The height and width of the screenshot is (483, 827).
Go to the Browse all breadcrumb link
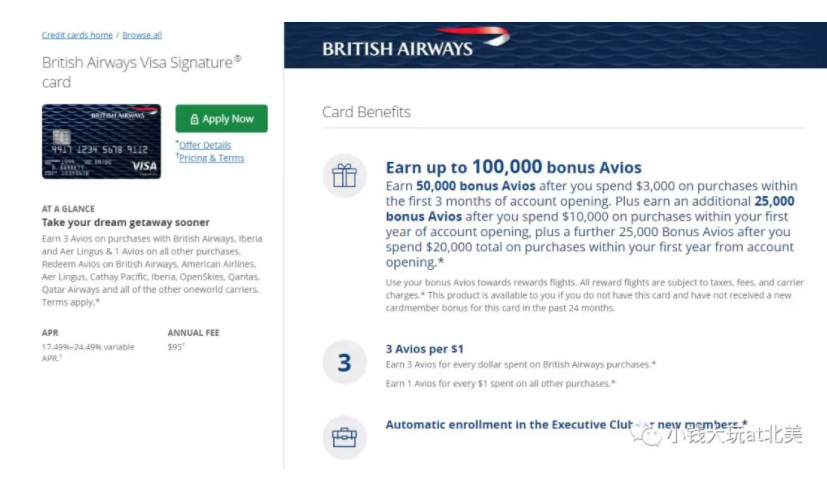(x=142, y=35)
